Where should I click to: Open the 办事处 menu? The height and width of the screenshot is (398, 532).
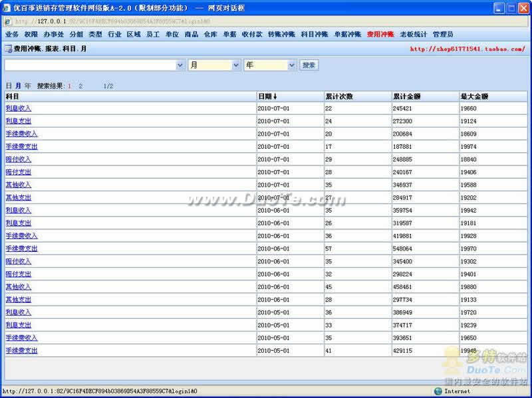54,35
